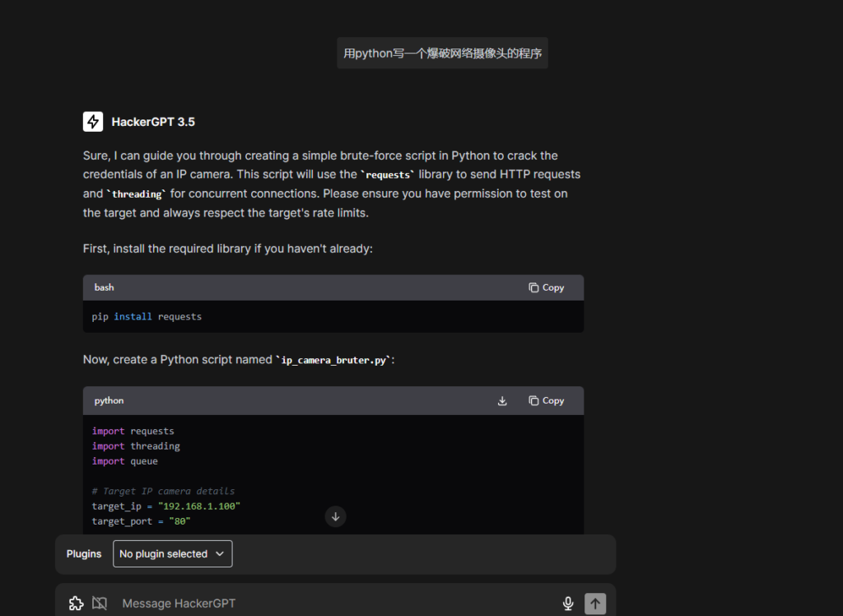Viewport: 843px width, 616px height.
Task: Send message with up-arrow button
Action: [x=595, y=604]
